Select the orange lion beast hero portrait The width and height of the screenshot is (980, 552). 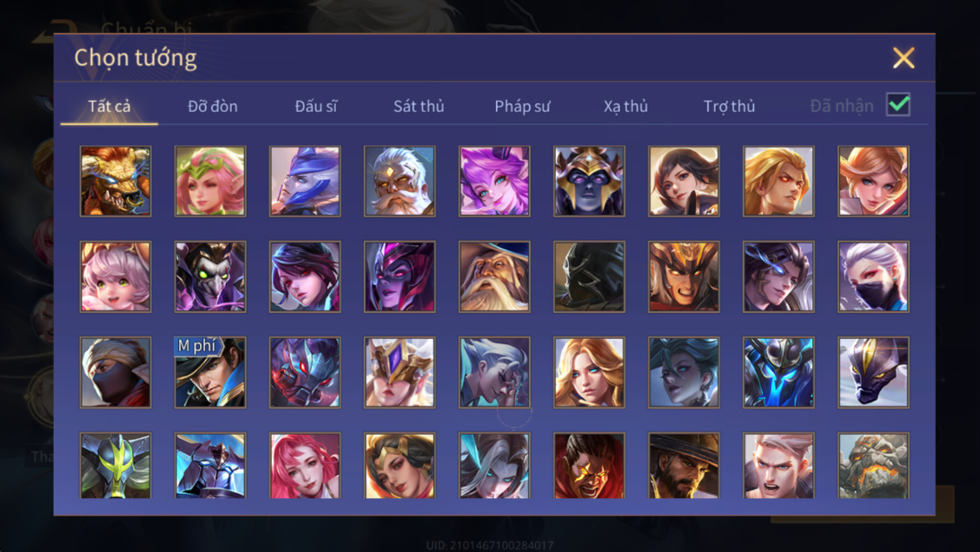[x=116, y=182]
